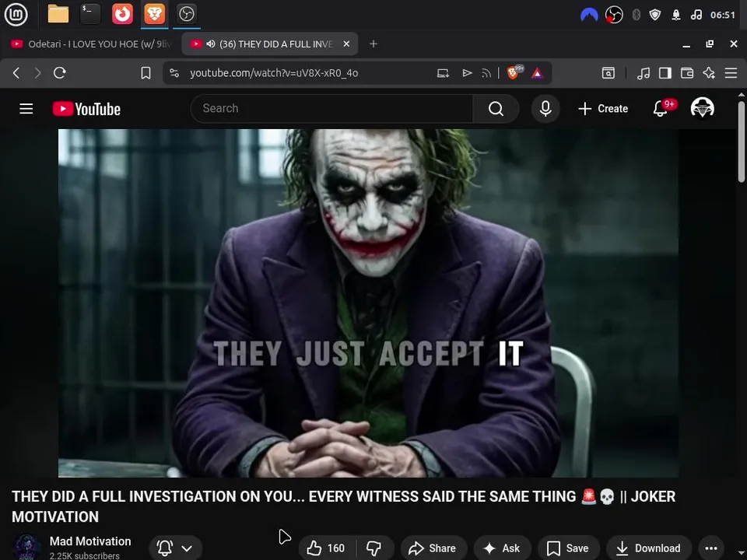Viewport: 747px width, 560px height.
Task: Close the THEY DID A FULL INVE tab
Action: point(346,44)
